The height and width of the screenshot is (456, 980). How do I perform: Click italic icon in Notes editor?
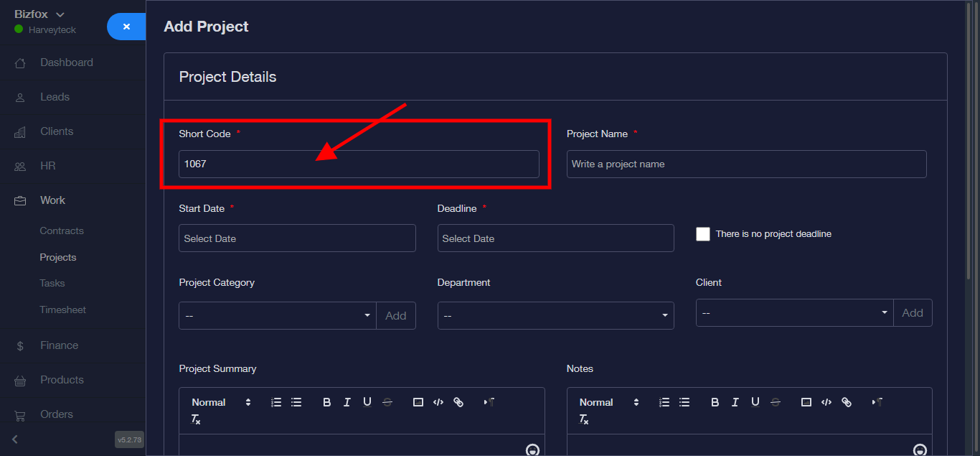735,402
